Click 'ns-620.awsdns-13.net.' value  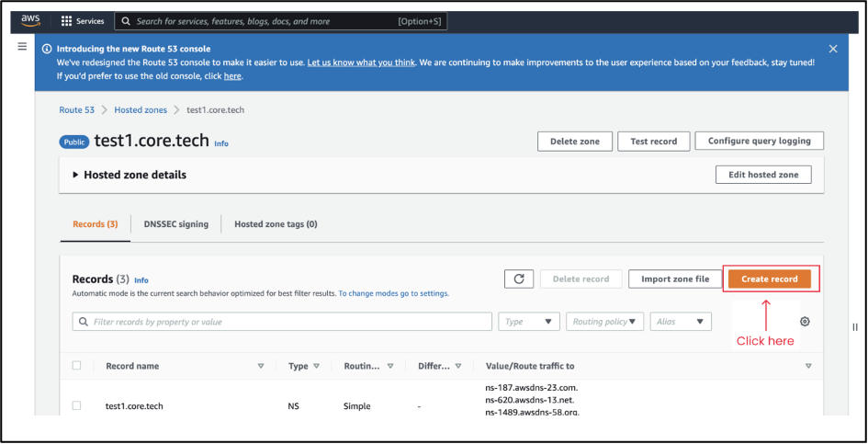[x=530, y=400]
